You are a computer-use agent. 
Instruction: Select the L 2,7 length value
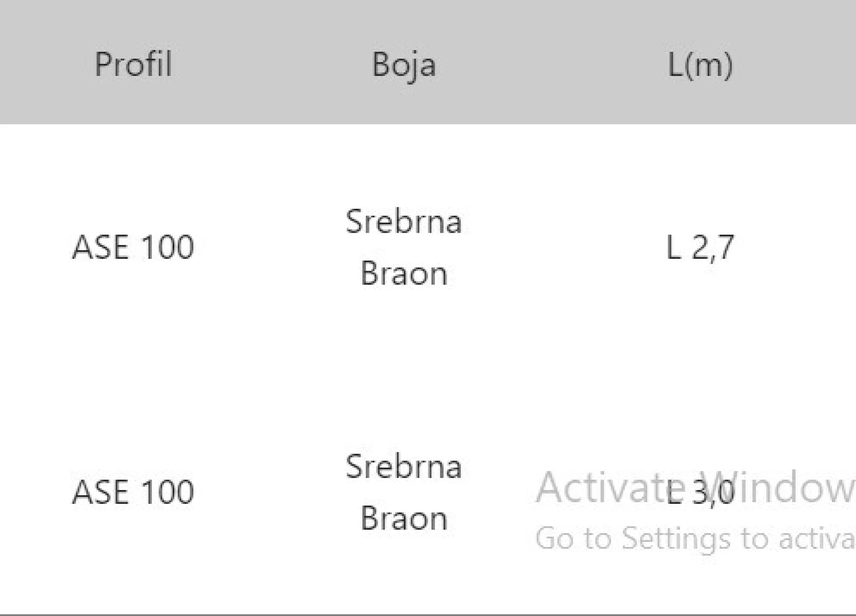700,248
